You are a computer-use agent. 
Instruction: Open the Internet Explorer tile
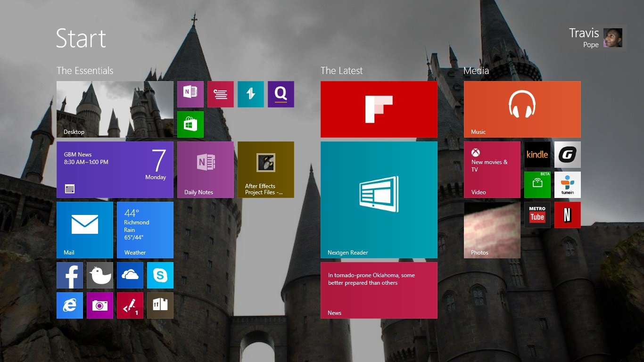[x=70, y=305]
